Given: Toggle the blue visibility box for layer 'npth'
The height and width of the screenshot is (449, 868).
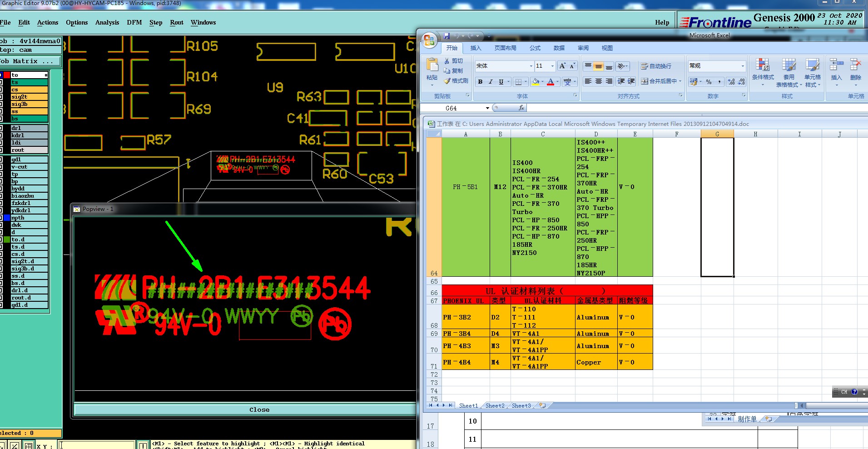Looking at the screenshot, I should tap(7, 218).
